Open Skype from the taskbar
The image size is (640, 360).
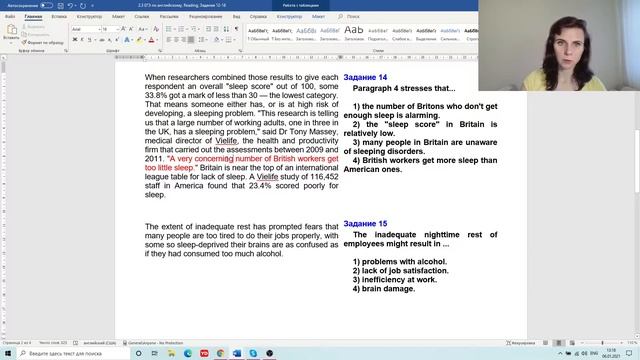pyautogui.click(x=253, y=353)
